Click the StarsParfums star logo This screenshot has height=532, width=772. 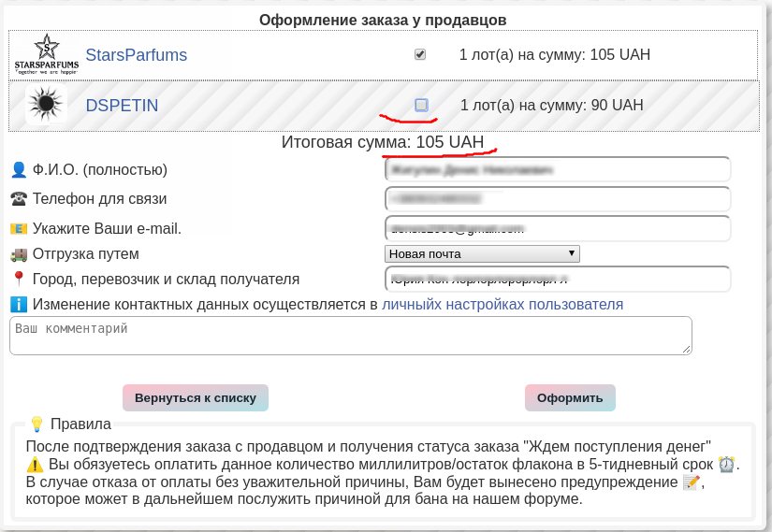(46, 54)
